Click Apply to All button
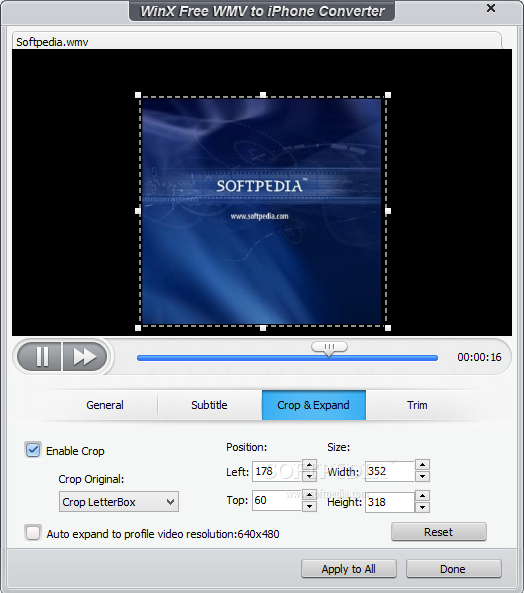This screenshot has height=593, width=524. pyautogui.click(x=349, y=569)
